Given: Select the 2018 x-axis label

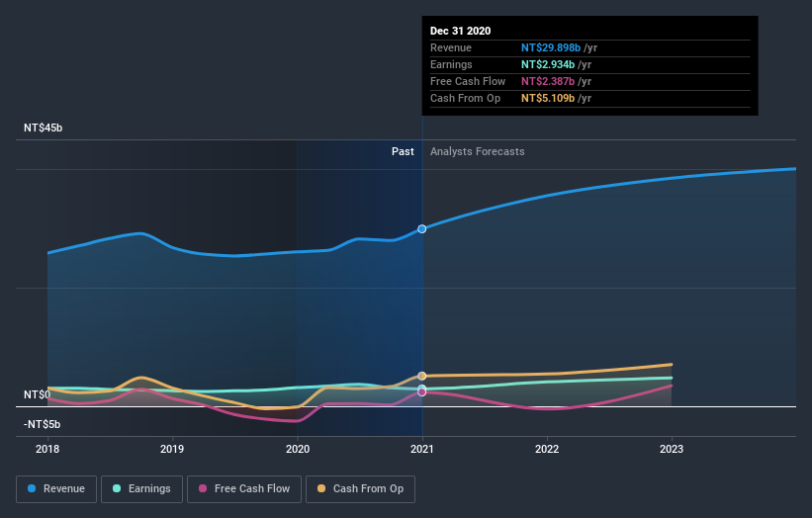Looking at the screenshot, I should (x=47, y=449).
